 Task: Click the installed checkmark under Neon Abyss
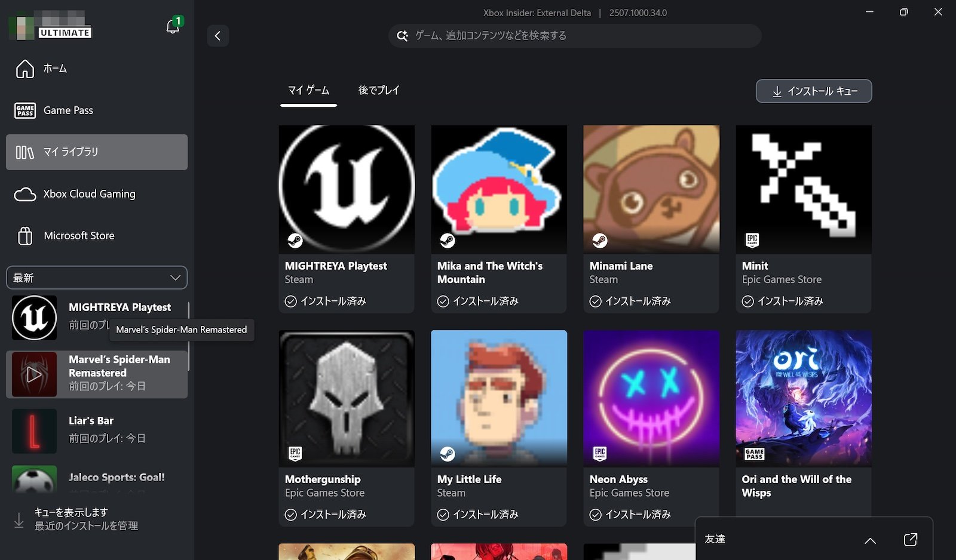[596, 515]
